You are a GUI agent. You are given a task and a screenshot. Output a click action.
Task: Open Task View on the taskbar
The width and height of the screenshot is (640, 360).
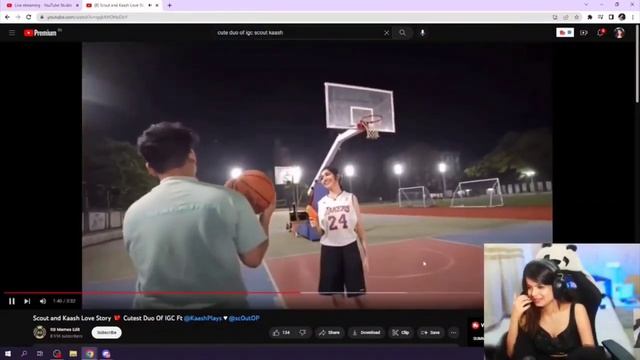click(x=40, y=353)
